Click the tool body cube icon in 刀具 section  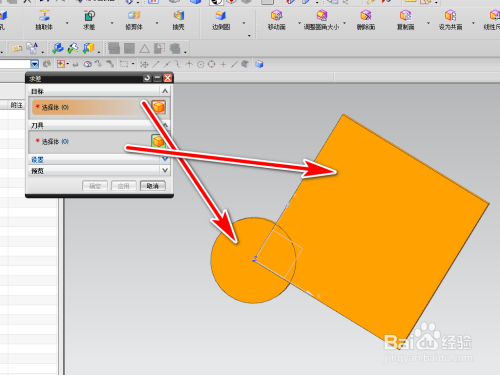[159, 141]
